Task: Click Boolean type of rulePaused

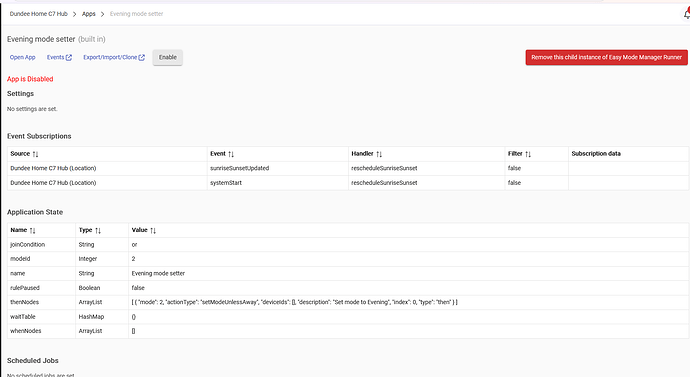Action: (89, 288)
